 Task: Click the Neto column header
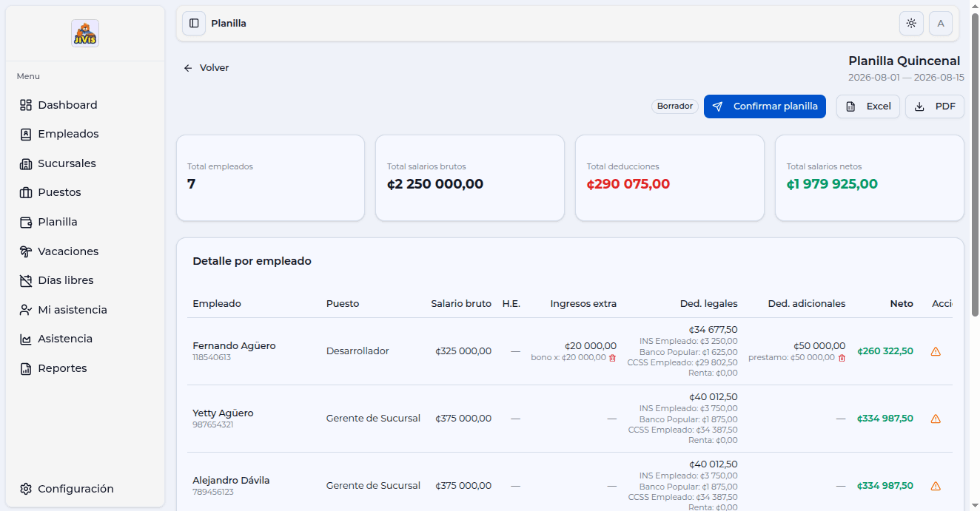click(x=902, y=304)
